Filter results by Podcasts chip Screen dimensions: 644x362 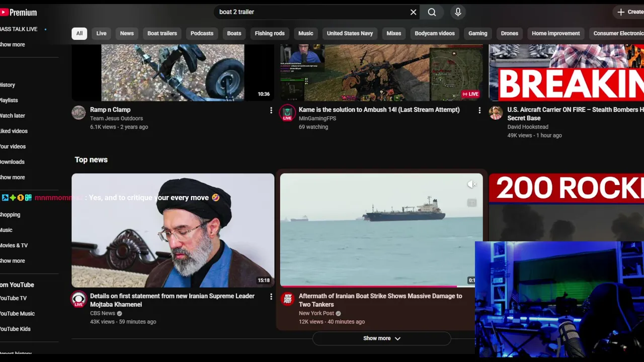click(202, 33)
